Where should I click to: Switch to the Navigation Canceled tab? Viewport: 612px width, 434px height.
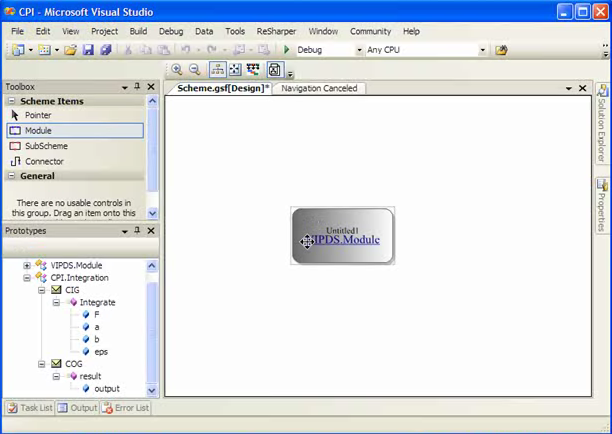click(319, 88)
